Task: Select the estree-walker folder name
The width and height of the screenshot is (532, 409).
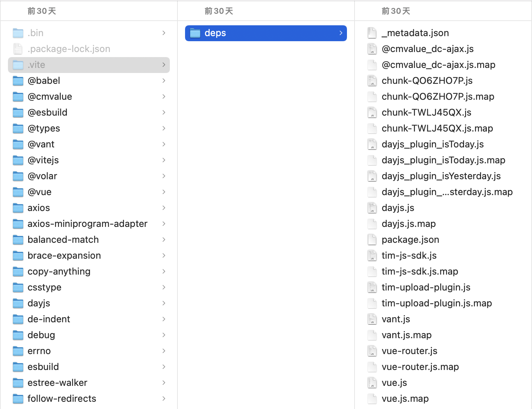Action: [57, 383]
